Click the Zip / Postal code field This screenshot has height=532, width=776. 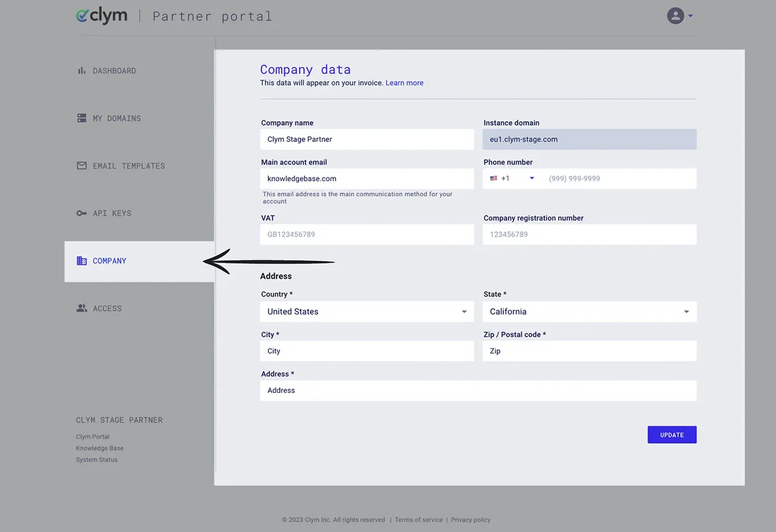point(589,351)
